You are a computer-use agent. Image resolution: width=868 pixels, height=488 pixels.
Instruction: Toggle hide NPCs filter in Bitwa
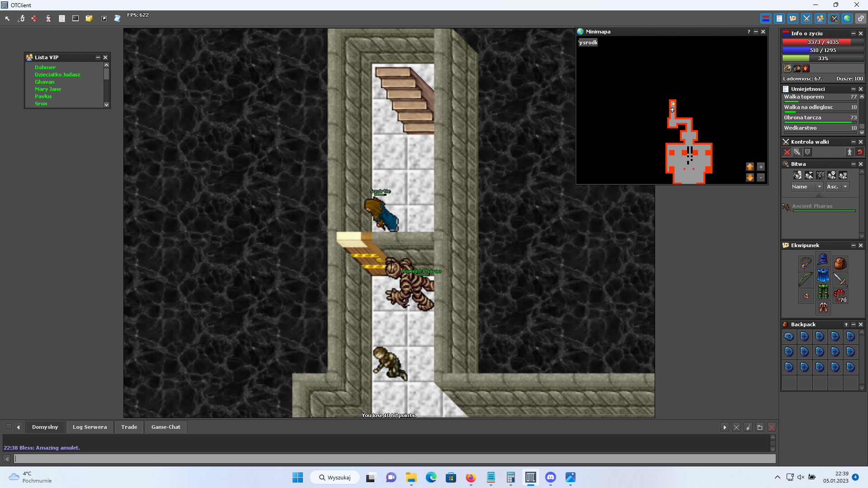click(809, 175)
